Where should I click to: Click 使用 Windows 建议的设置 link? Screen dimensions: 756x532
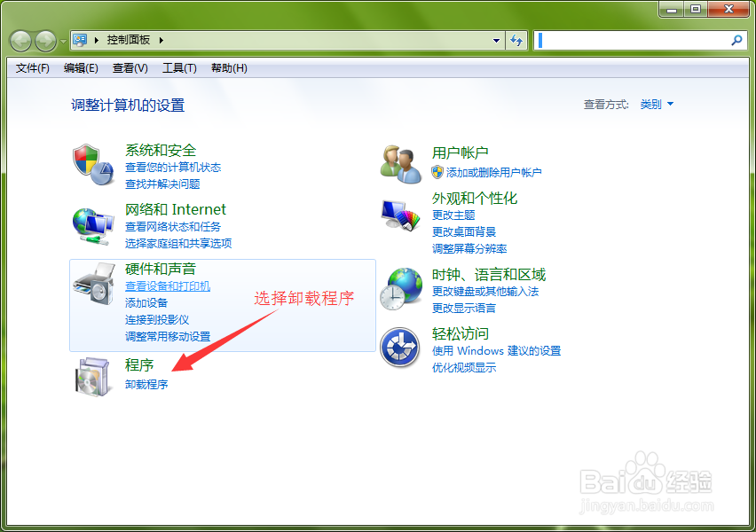[497, 351]
